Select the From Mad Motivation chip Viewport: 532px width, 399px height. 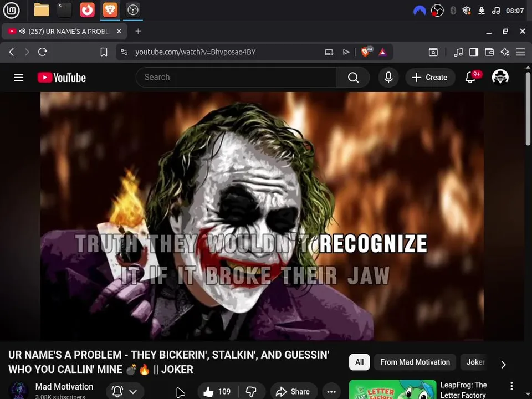click(415, 362)
